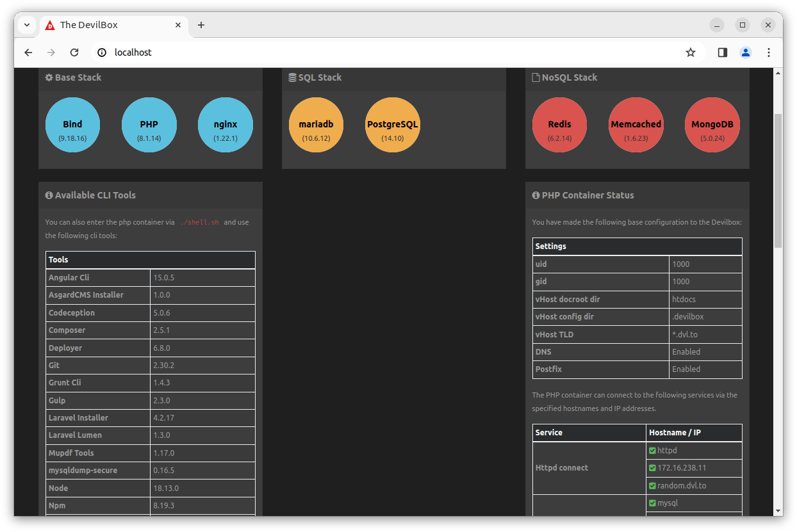Click the red Memcached circle
Viewport: 797px width, 532px height.
click(x=636, y=125)
